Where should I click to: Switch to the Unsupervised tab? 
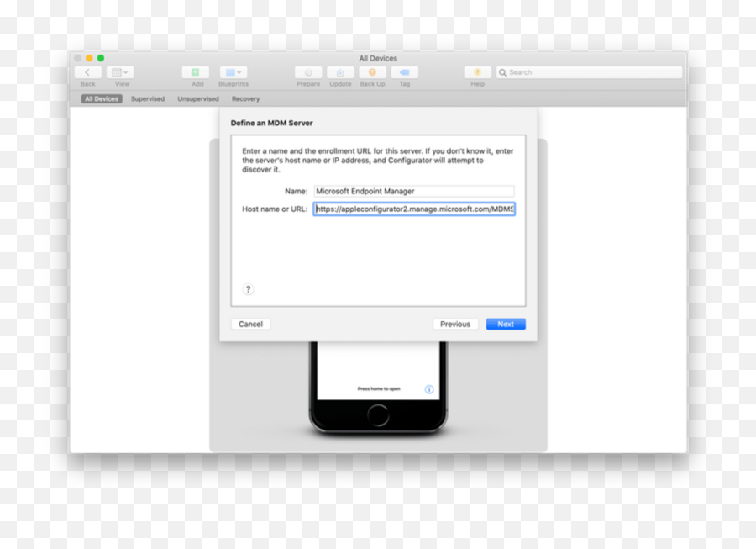(x=198, y=99)
